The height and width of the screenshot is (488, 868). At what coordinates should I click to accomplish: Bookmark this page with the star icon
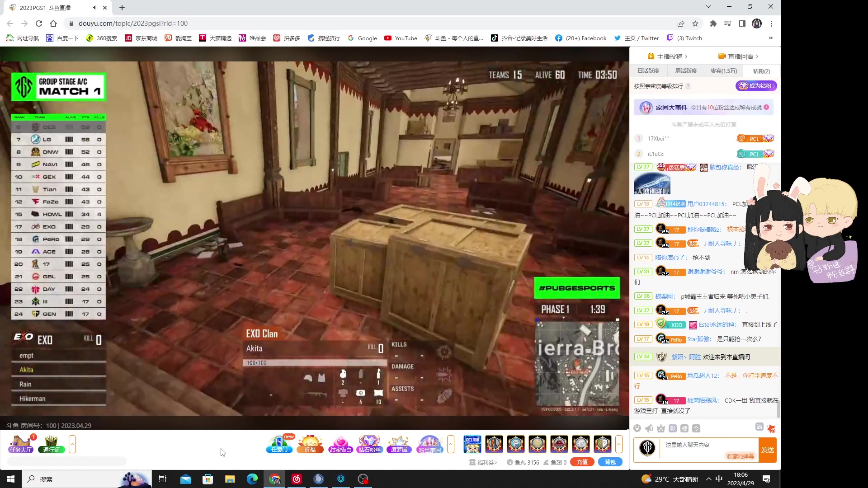coord(695,23)
